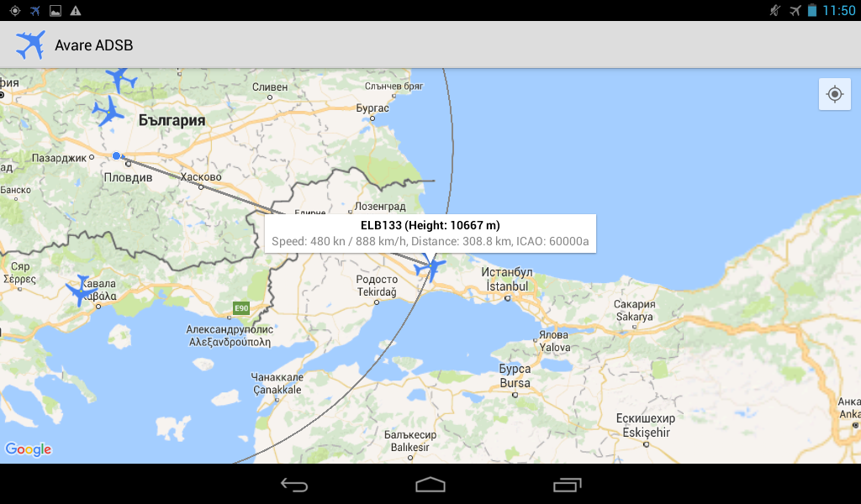This screenshot has width=861, height=504.
Task: Tap the GPS location status bar icon
Action: click(15, 10)
